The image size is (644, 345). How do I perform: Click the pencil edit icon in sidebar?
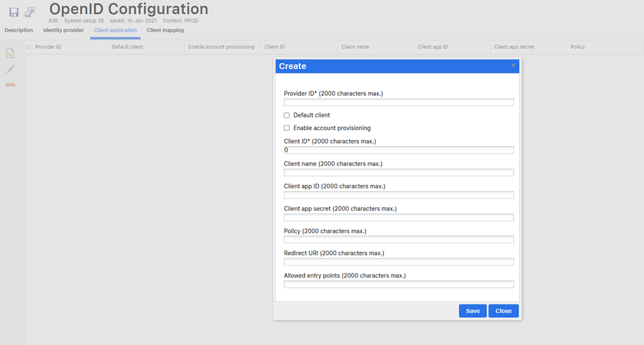[10, 69]
